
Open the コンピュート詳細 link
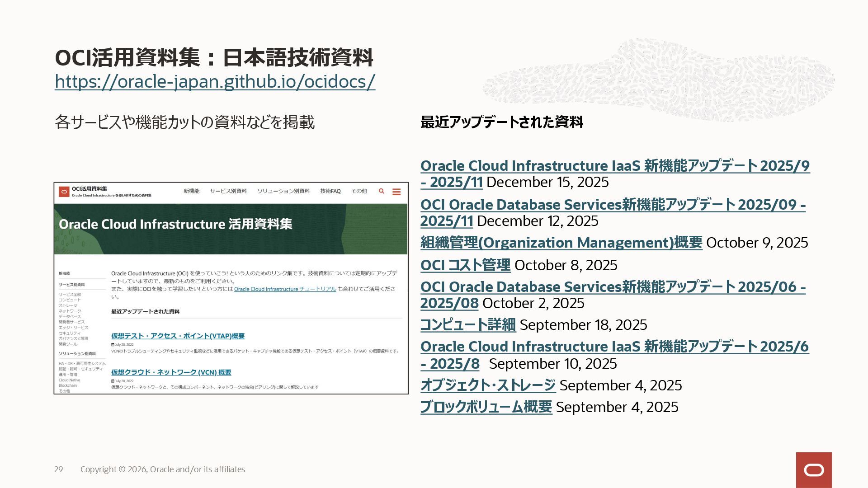[468, 325]
